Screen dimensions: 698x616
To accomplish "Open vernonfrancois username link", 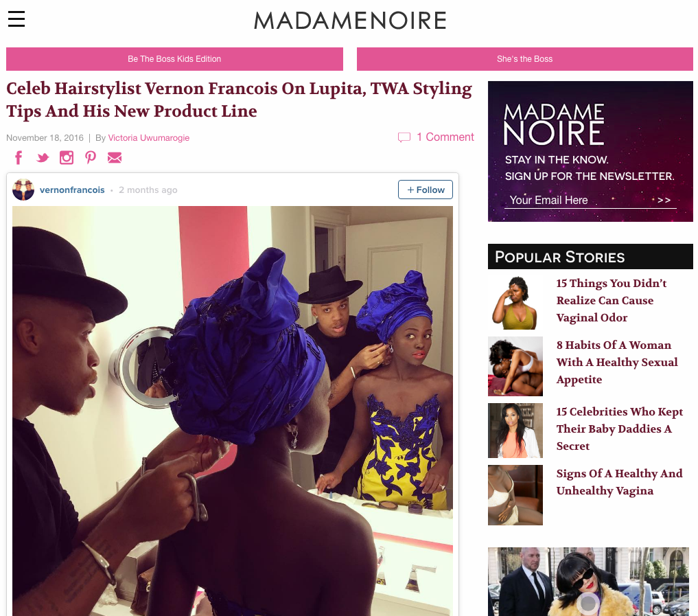I will click(x=72, y=190).
